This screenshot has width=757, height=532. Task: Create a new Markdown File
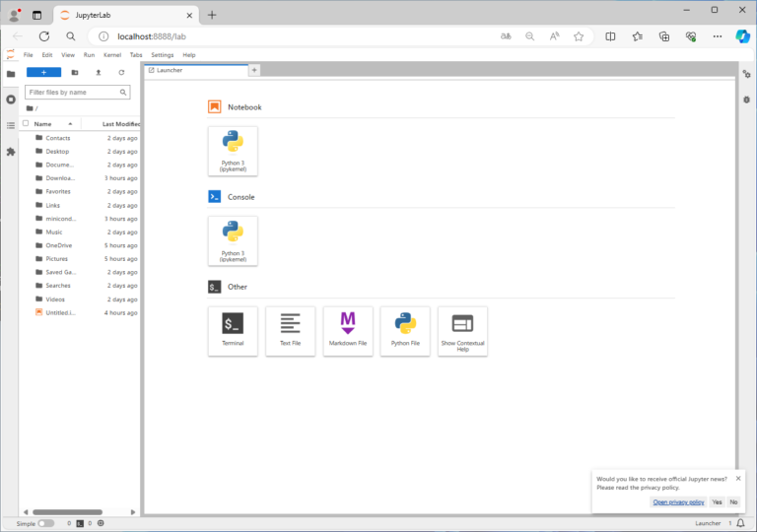(x=348, y=331)
